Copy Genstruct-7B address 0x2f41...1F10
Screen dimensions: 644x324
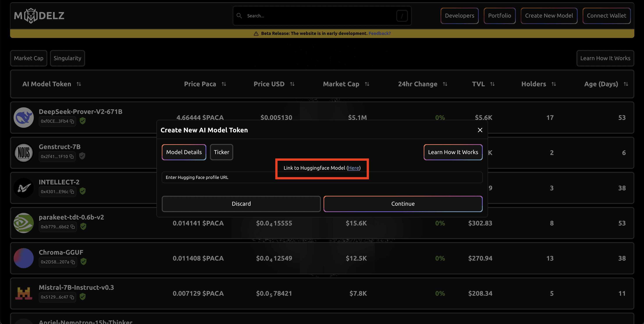click(x=71, y=157)
